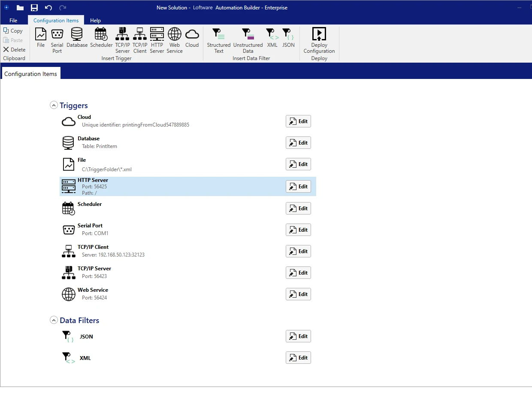Edit the Cloud trigger
The height and width of the screenshot is (399, 532).
pyautogui.click(x=298, y=121)
